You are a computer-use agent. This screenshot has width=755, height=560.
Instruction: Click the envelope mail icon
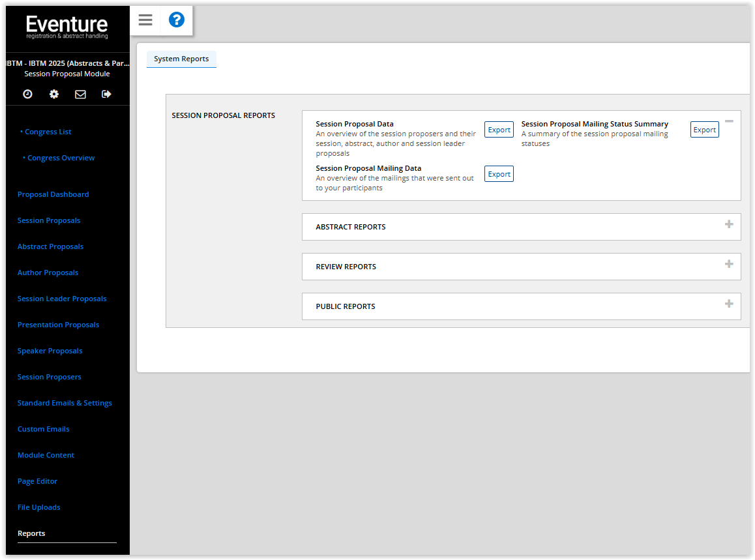80,94
